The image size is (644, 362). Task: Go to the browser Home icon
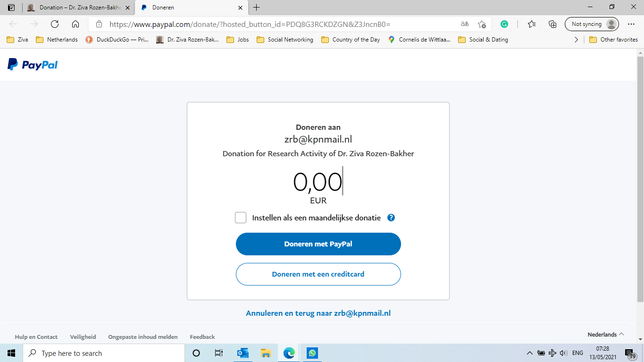[x=75, y=24]
